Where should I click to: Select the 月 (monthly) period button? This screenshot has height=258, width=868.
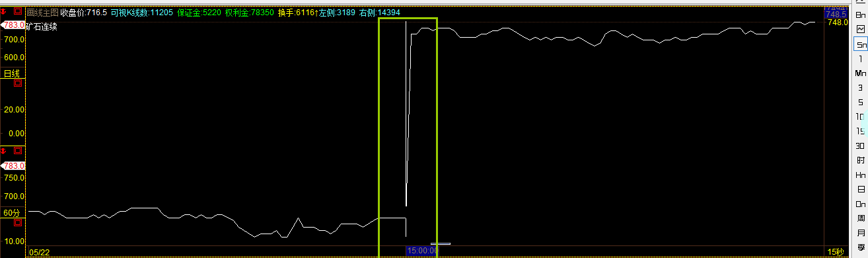point(860,233)
